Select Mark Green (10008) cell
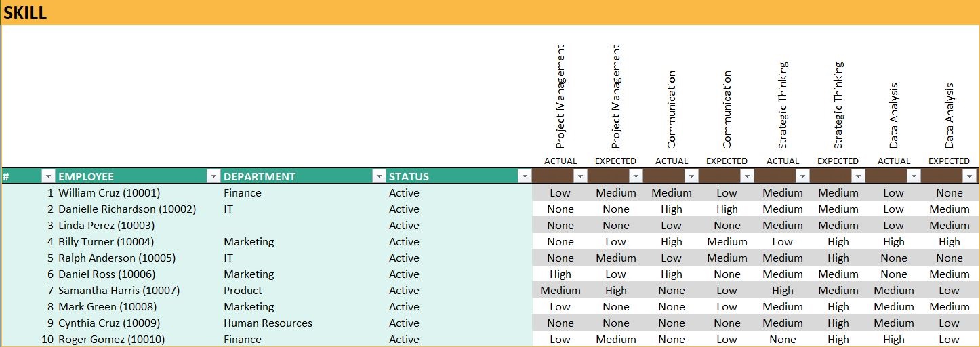980x347 pixels. pos(138,306)
